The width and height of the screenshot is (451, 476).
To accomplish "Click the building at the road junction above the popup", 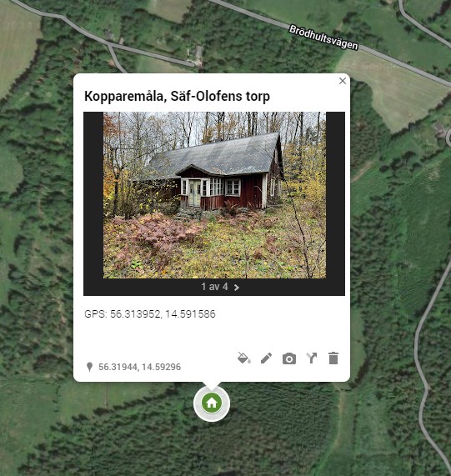I will 198,57.
